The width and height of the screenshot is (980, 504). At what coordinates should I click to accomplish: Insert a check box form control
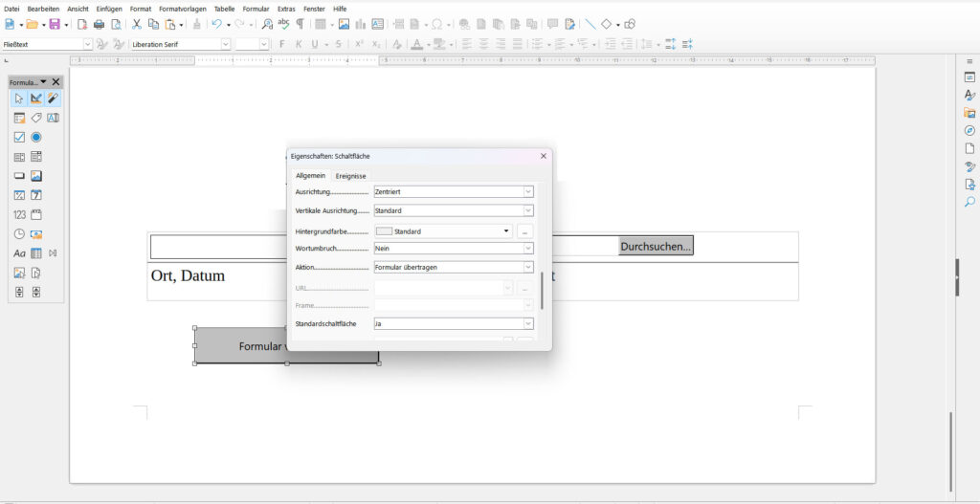(19, 137)
